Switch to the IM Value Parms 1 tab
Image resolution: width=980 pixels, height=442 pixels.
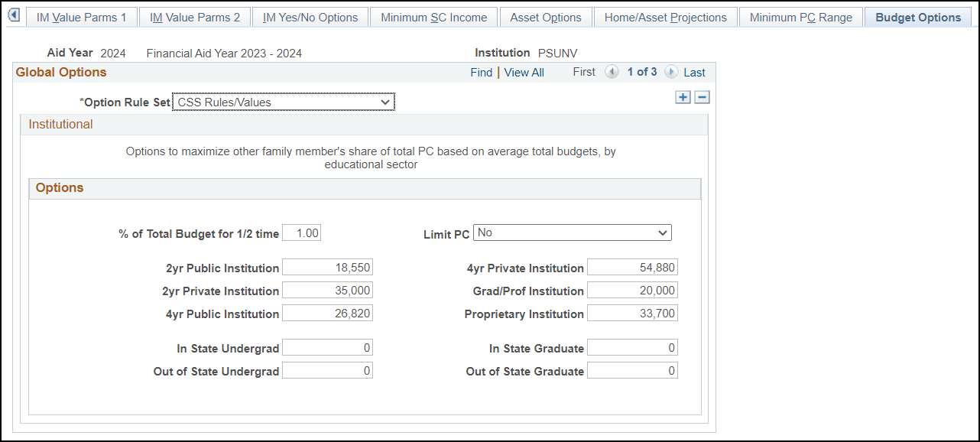[82, 16]
